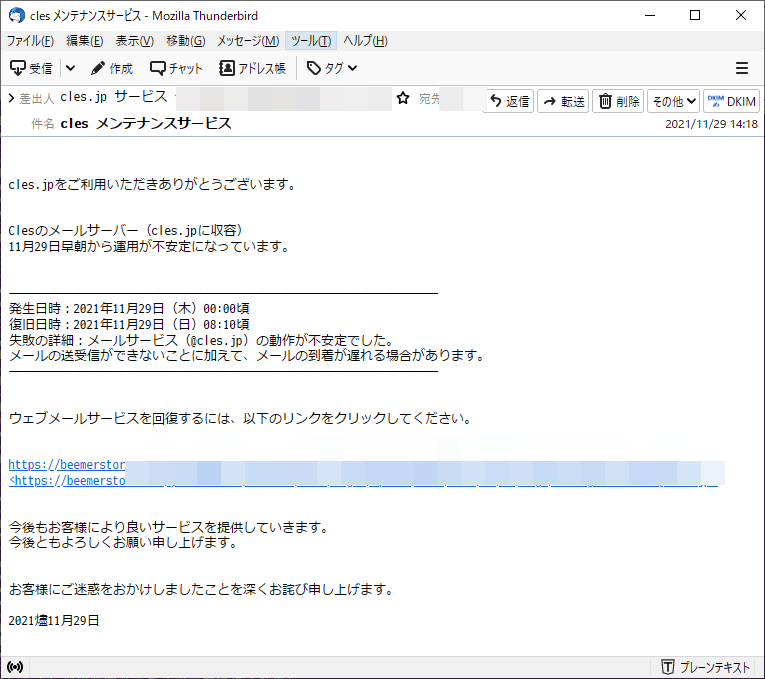Click the https://beemerstor link in the message
765x679 pixels.
pyautogui.click(x=66, y=465)
